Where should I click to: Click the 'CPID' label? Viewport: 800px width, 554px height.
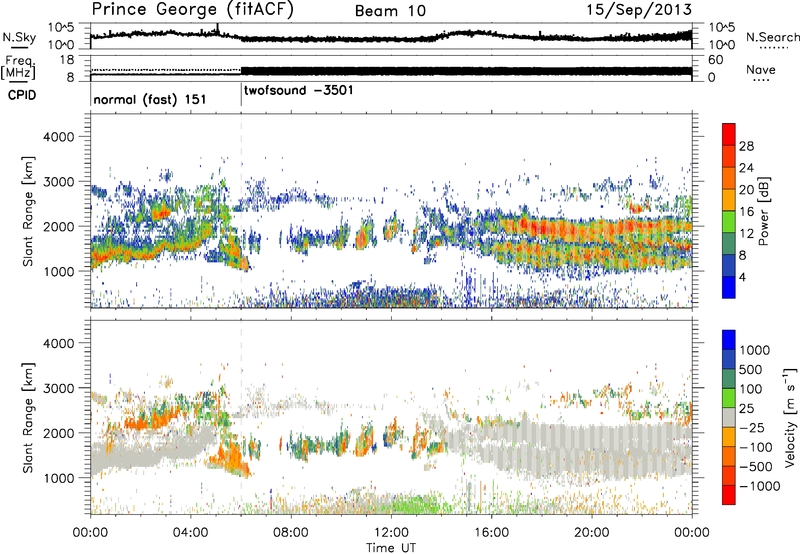21,95
